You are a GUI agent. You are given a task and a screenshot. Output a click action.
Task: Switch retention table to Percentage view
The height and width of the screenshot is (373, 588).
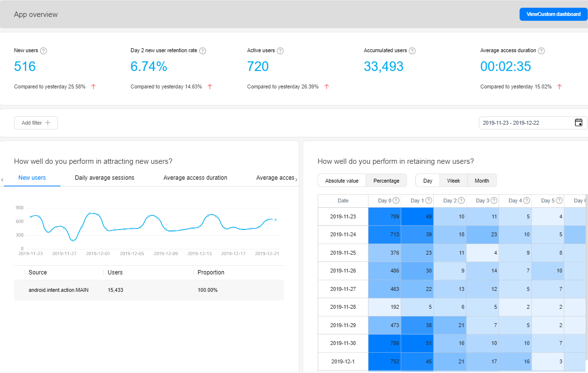click(386, 180)
